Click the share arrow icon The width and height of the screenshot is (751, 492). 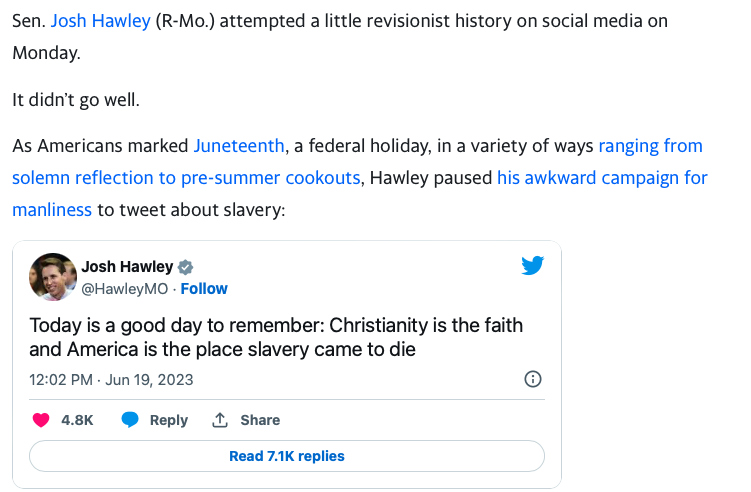pos(221,420)
